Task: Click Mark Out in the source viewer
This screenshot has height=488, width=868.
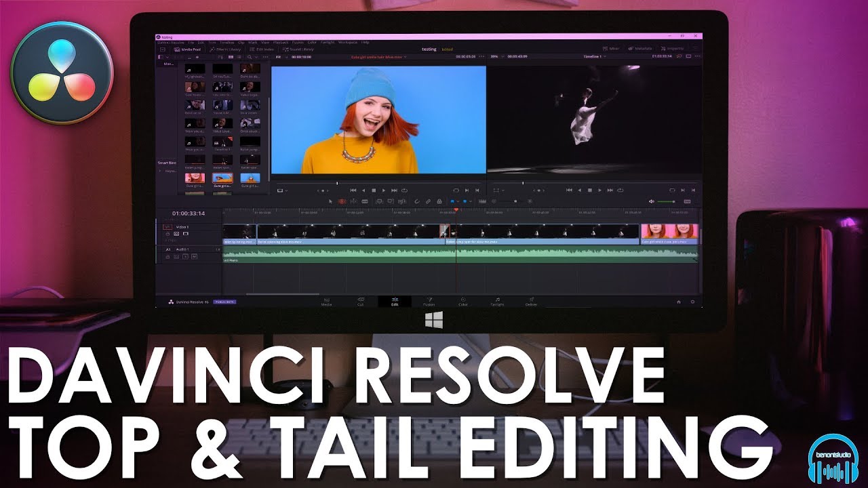Action: pos(477,190)
